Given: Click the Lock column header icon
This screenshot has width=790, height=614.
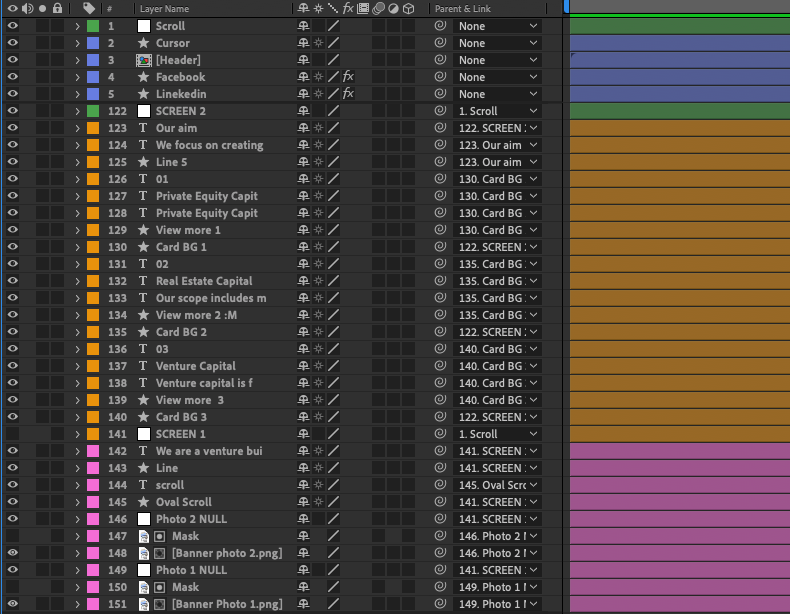Looking at the screenshot, I should [57, 8].
